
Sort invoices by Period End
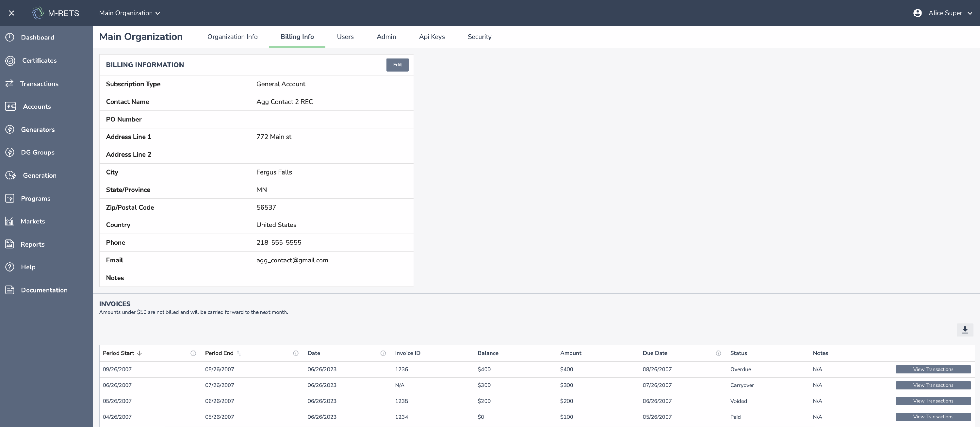pos(239,353)
